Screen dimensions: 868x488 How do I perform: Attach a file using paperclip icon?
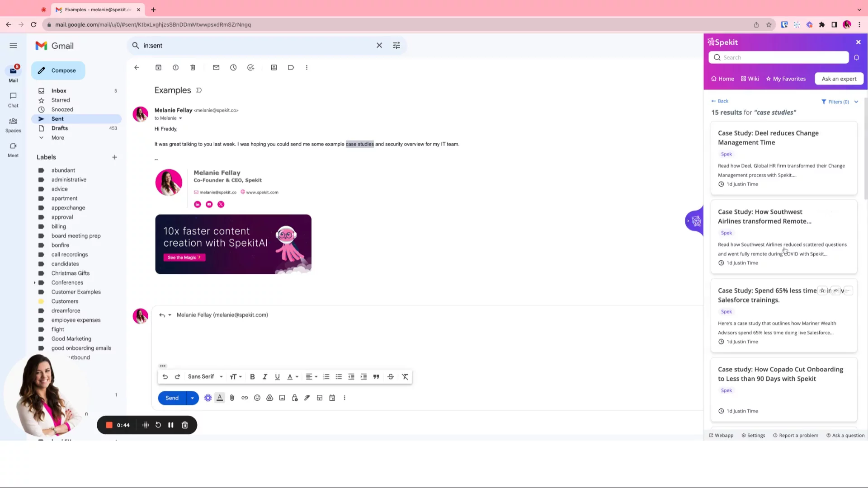(x=232, y=398)
